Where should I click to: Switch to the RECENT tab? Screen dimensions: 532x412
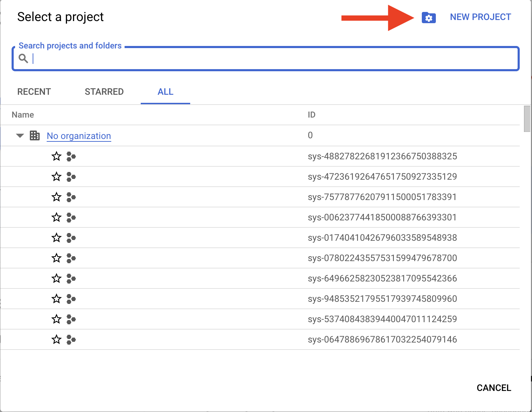coord(34,92)
